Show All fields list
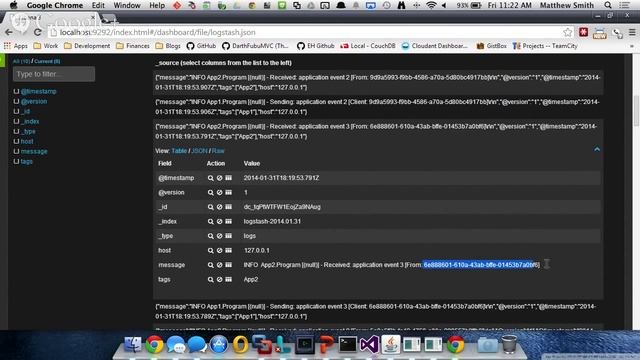The width and height of the screenshot is (640, 360). click(21, 61)
